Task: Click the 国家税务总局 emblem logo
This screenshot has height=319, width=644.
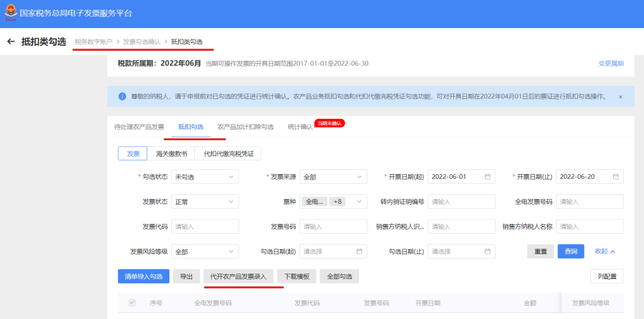Action: pos(10,13)
